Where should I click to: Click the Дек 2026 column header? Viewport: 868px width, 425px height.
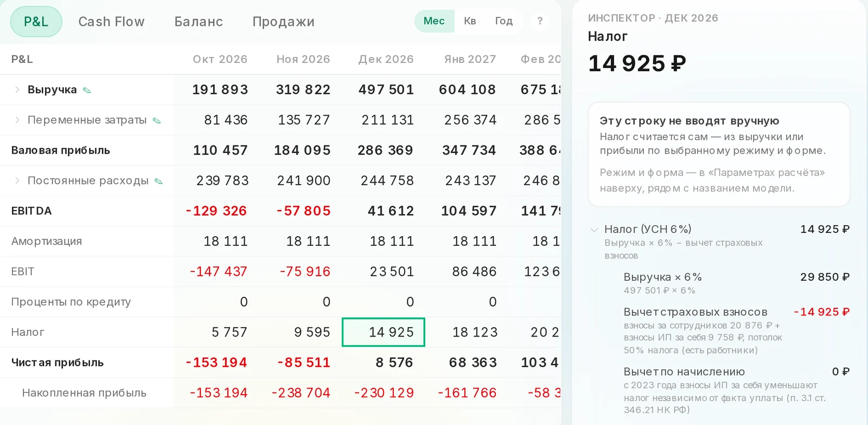pyautogui.click(x=386, y=59)
